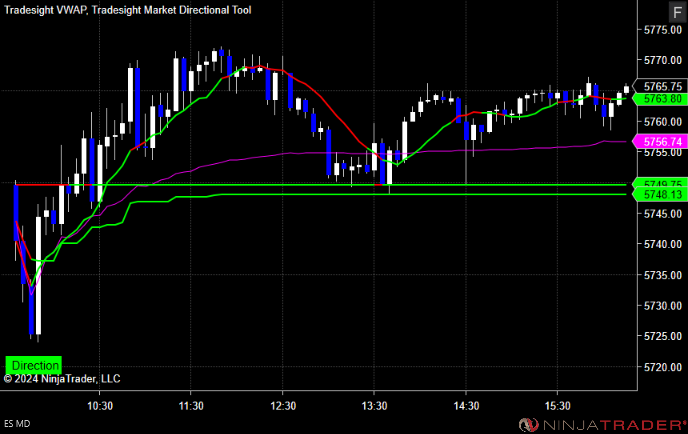
Task: Click the green Direction indicator label
Action: [x=34, y=365]
